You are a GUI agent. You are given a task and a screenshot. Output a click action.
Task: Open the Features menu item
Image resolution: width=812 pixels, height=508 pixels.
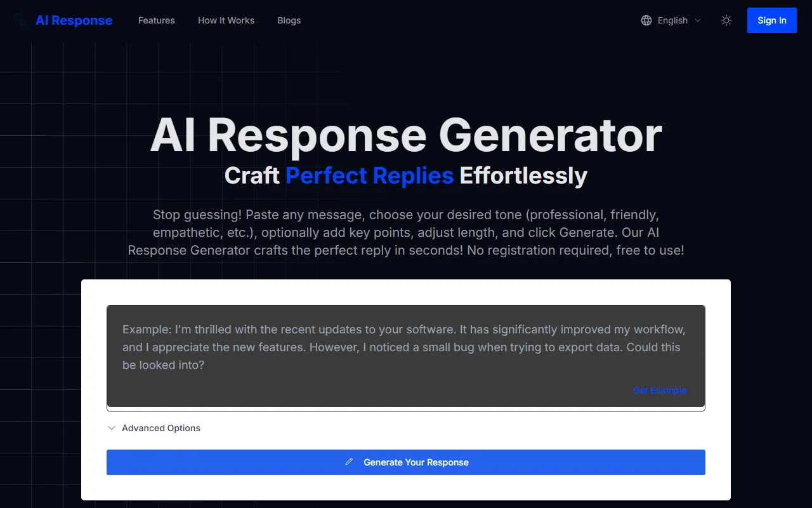pos(157,20)
